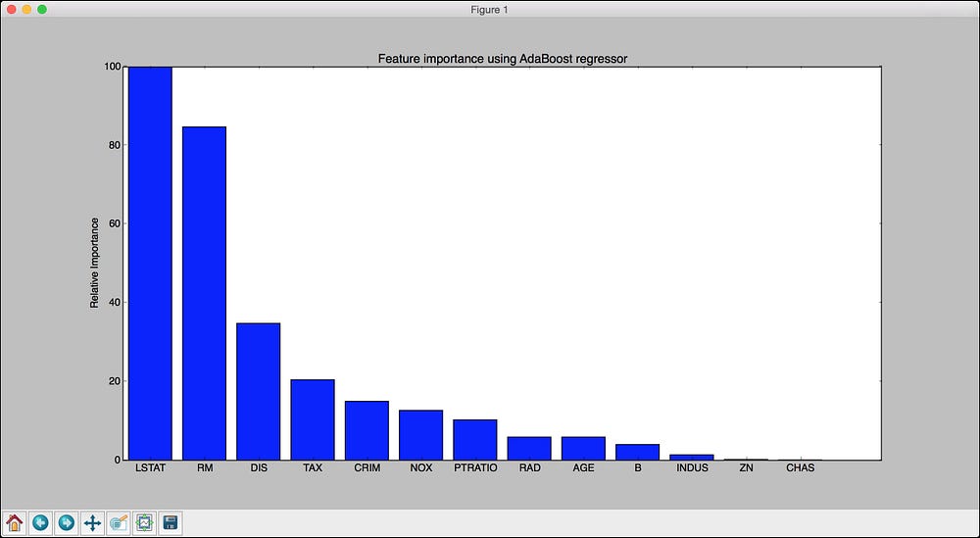Activate the Zoom to rectangle tool
This screenshot has height=538, width=980.
(119, 522)
